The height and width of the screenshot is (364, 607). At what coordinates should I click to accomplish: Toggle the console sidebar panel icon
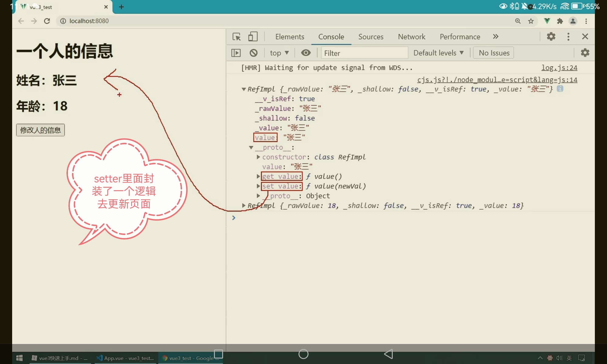[236, 53]
